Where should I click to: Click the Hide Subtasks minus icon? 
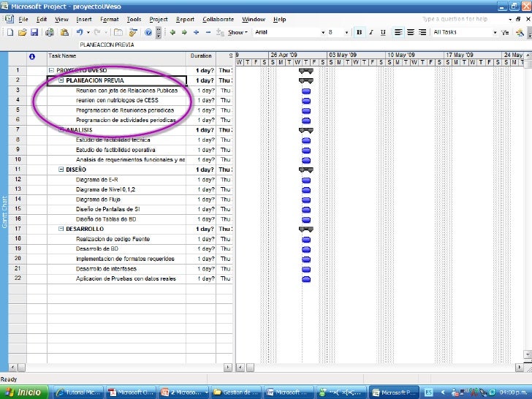[208, 33]
